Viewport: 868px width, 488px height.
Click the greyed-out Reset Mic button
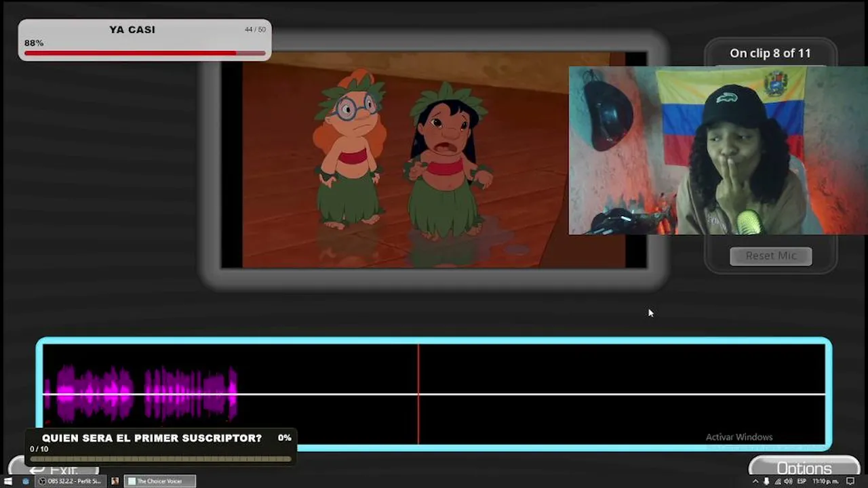click(770, 256)
